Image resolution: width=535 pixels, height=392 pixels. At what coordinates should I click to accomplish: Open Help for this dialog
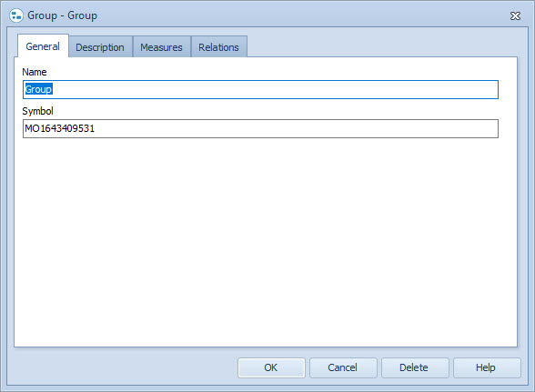coord(487,367)
